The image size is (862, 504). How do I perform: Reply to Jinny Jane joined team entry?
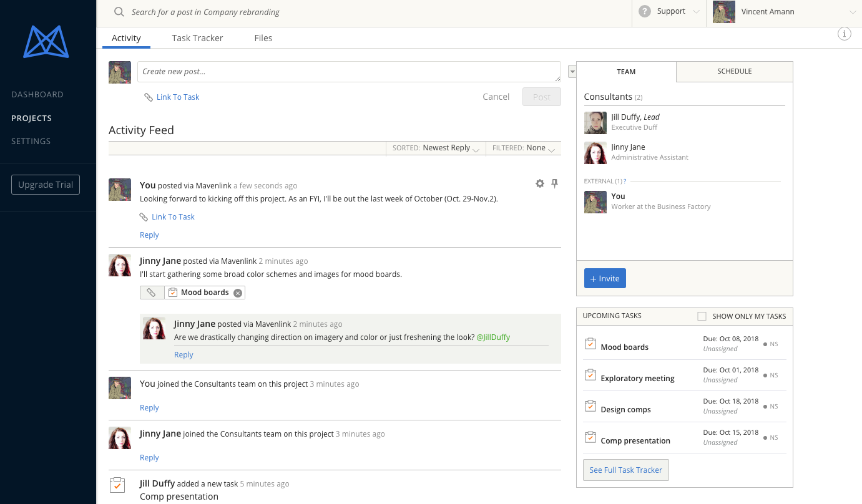pyautogui.click(x=149, y=458)
